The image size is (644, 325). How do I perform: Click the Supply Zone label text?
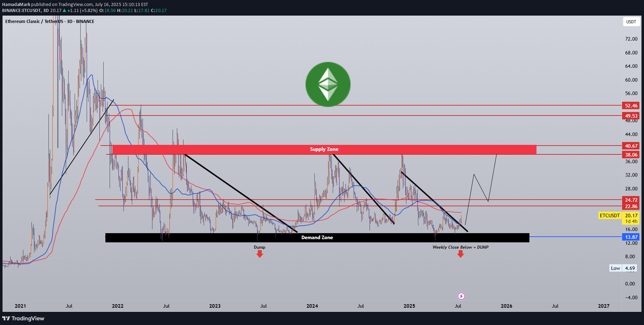coord(324,149)
